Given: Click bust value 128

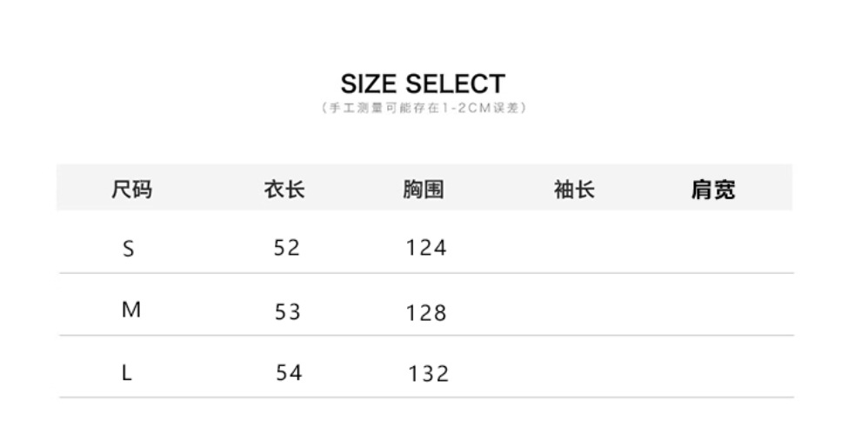Looking at the screenshot, I should pos(426,312).
